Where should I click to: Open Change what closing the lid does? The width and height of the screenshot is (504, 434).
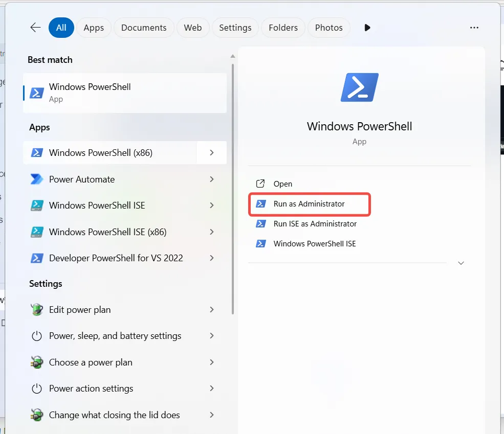point(125,415)
